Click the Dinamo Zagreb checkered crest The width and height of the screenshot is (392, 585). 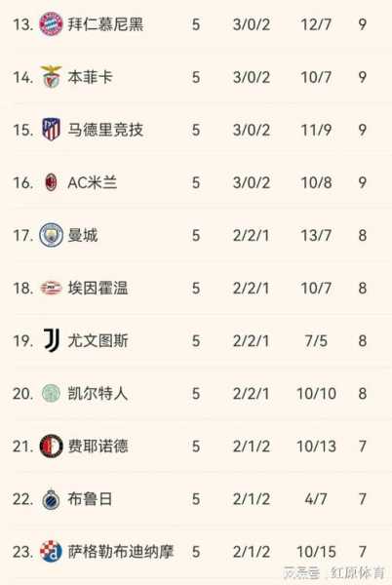pyautogui.click(x=51, y=552)
